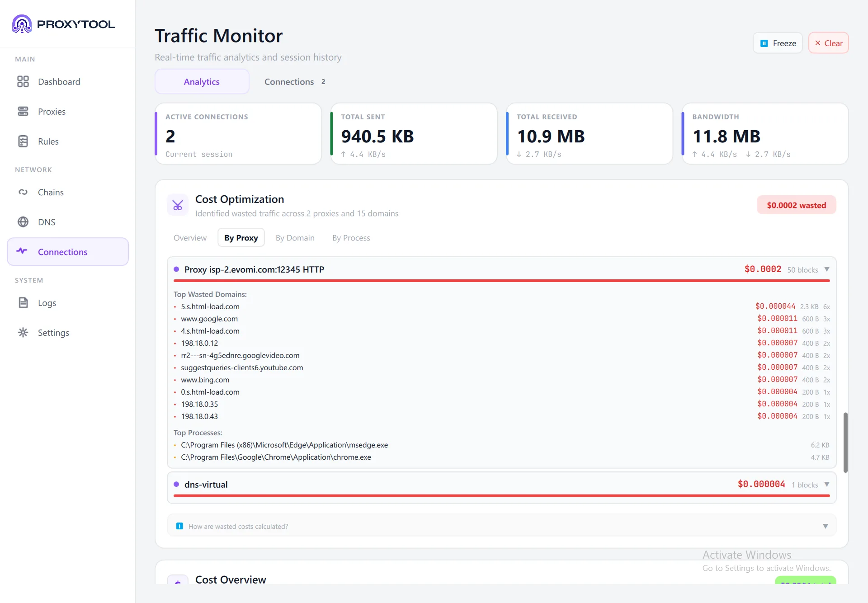Click the www.bing.com domain row
The height and width of the screenshot is (603, 868).
click(x=501, y=380)
